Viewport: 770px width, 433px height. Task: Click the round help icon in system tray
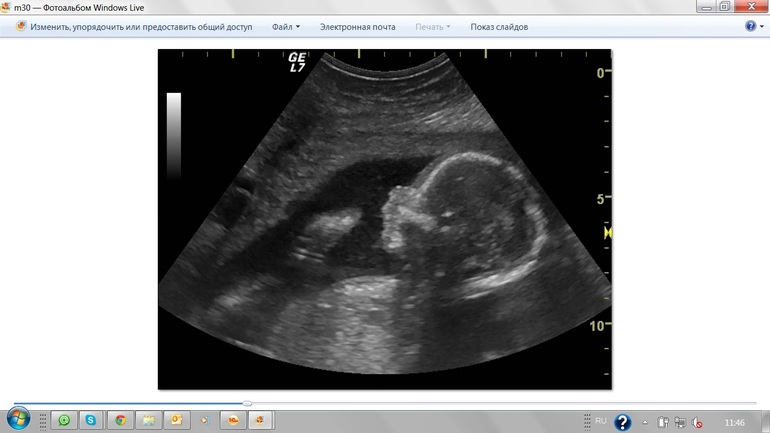[x=622, y=422]
